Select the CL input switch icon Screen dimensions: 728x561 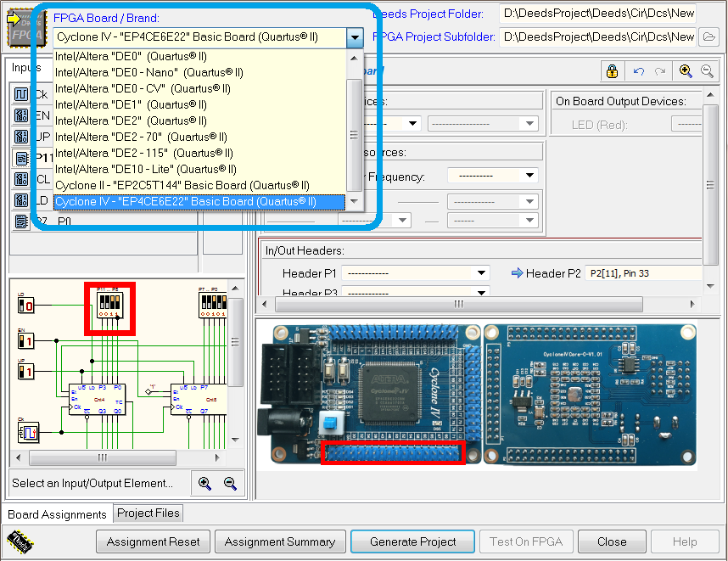coord(21,179)
